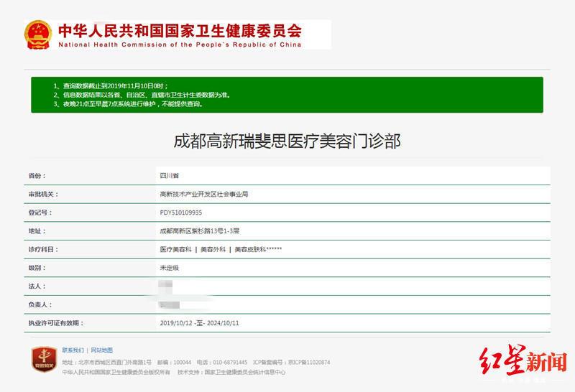Select the registration number PDY510109935
Viewport: 575px width, 392px height.
click(x=180, y=213)
